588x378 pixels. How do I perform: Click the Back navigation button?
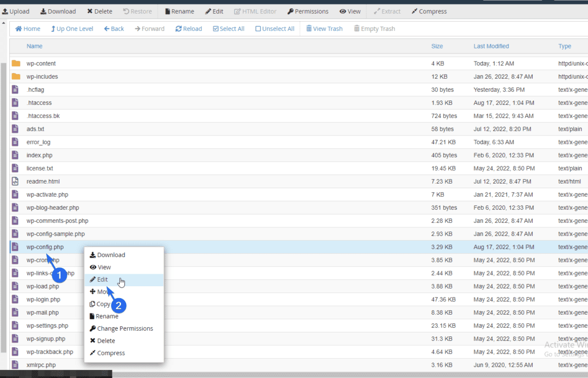click(x=114, y=29)
